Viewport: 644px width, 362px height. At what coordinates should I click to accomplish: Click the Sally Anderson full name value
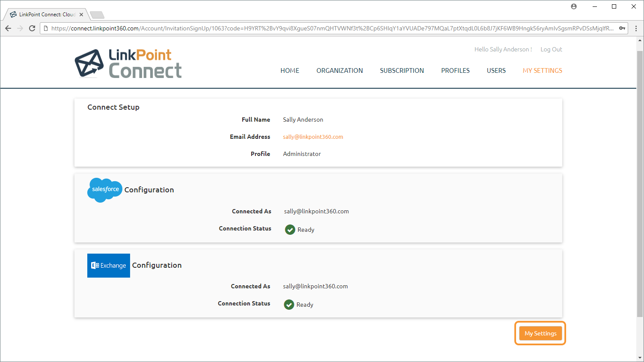(303, 120)
